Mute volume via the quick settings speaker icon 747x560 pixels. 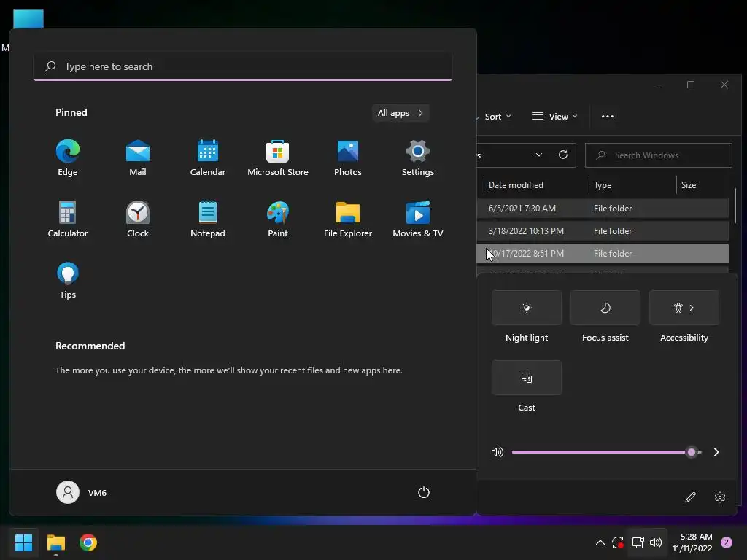click(x=497, y=452)
